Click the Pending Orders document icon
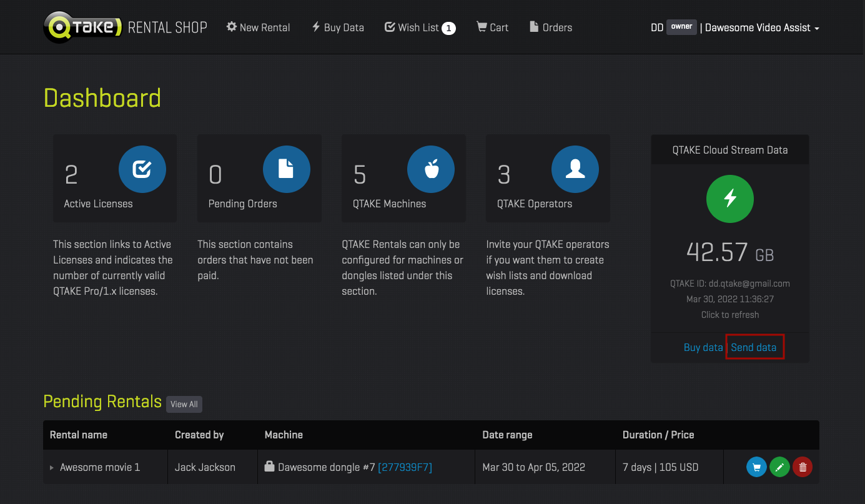The width and height of the screenshot is (865, 504). click(287, 169)
